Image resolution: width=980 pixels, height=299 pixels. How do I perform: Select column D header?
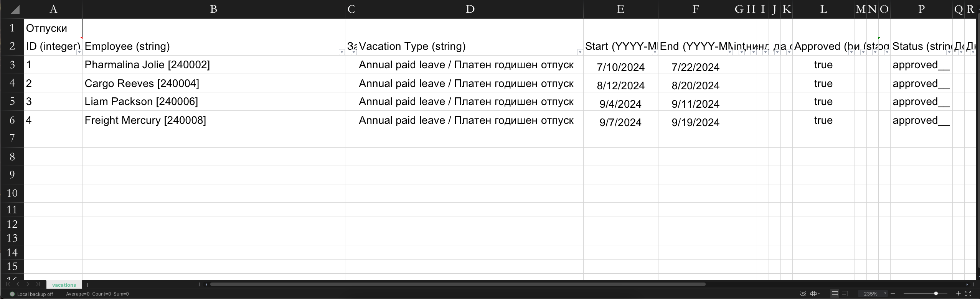coord(470,9)
